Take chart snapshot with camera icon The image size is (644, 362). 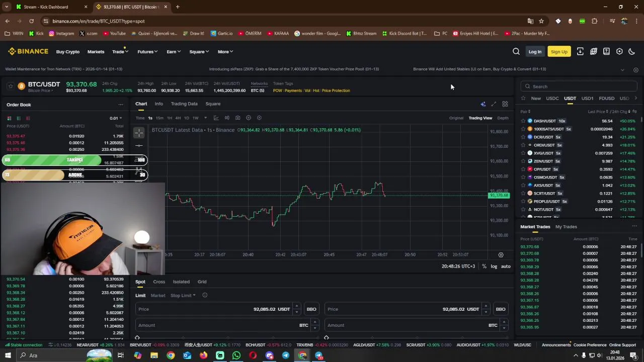[x=238, y=118]
